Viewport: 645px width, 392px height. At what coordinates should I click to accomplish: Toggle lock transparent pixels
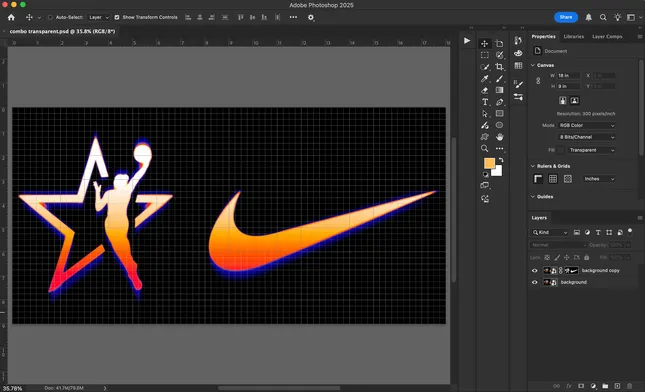point(547,257)
